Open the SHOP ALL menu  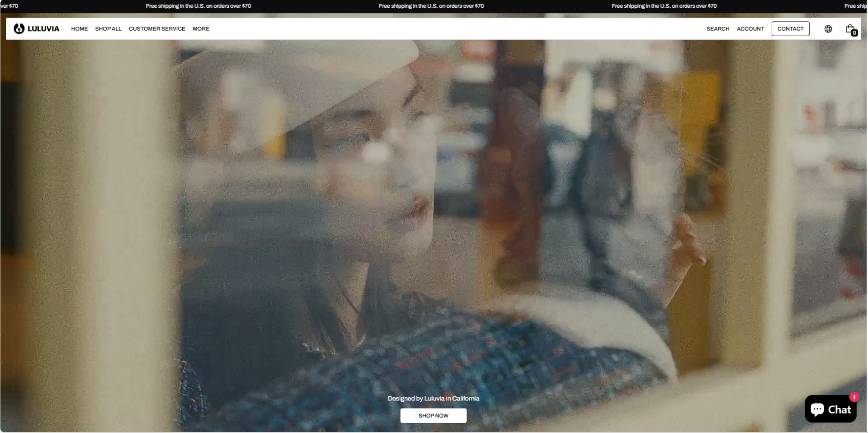pos(108,28)
